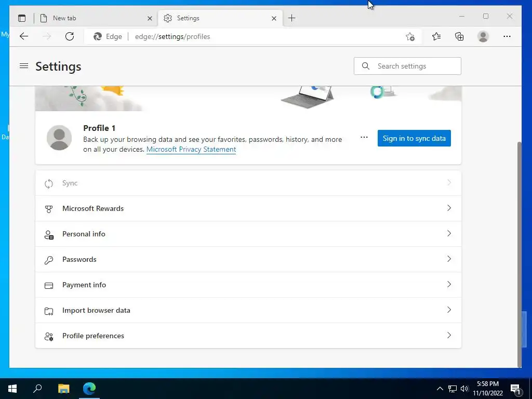
Task: Expand the Import browser data chevron
Action: pyautogui.click(x=449, y=310)
